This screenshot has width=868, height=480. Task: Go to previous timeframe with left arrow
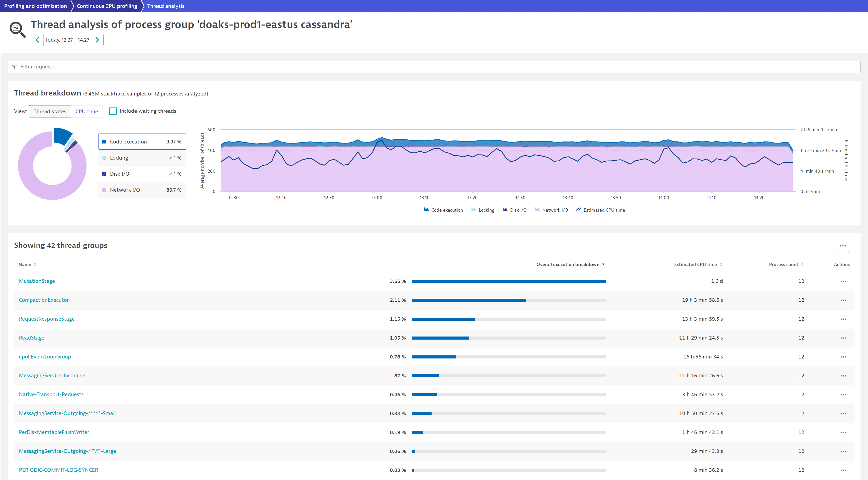(38, 40)
